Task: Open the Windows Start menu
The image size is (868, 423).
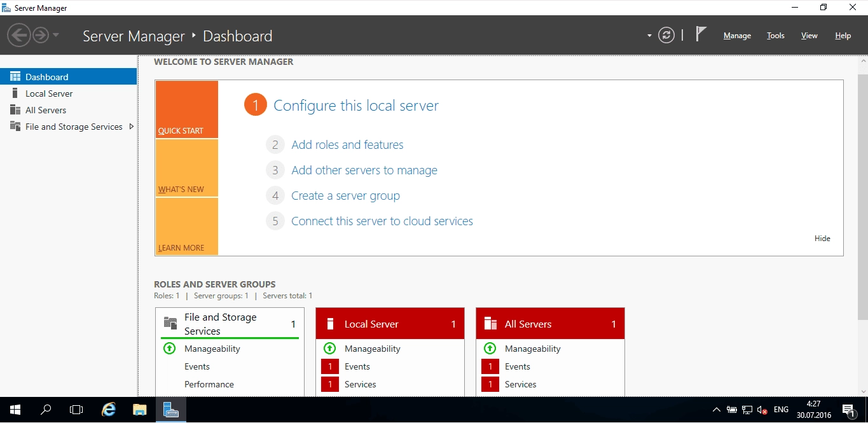Action: (15, 410)
